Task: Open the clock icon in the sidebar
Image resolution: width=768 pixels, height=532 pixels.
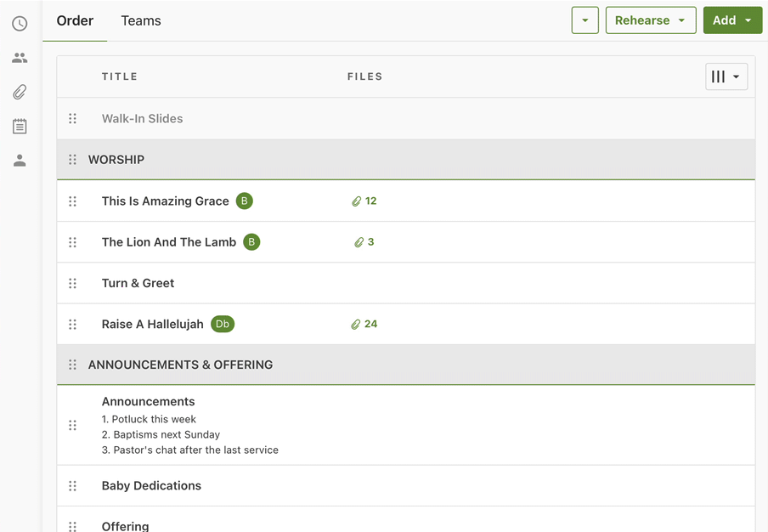Action: pos(20,24)
